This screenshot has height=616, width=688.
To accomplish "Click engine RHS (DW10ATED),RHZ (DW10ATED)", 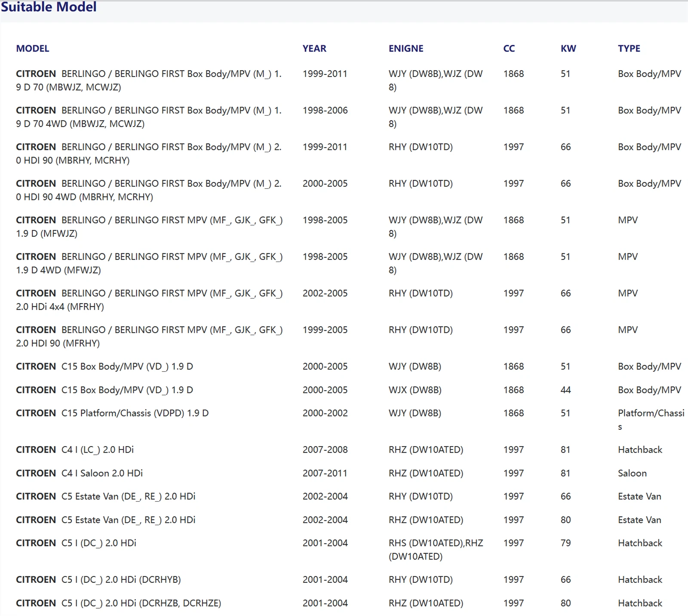I will click(x=436, y=550).
